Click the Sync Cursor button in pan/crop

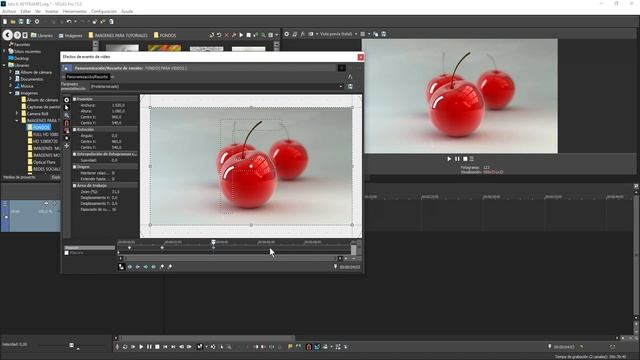(x=121, y=267)
